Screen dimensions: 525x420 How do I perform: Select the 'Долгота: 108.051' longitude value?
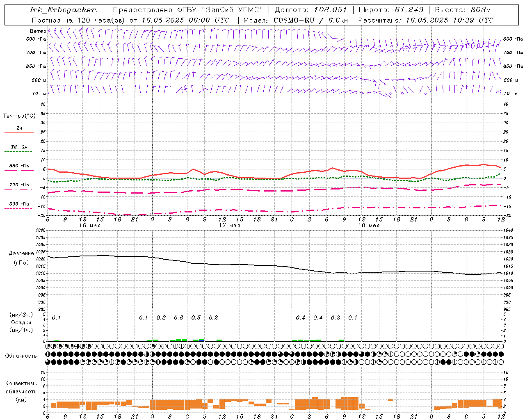point(311,10)
